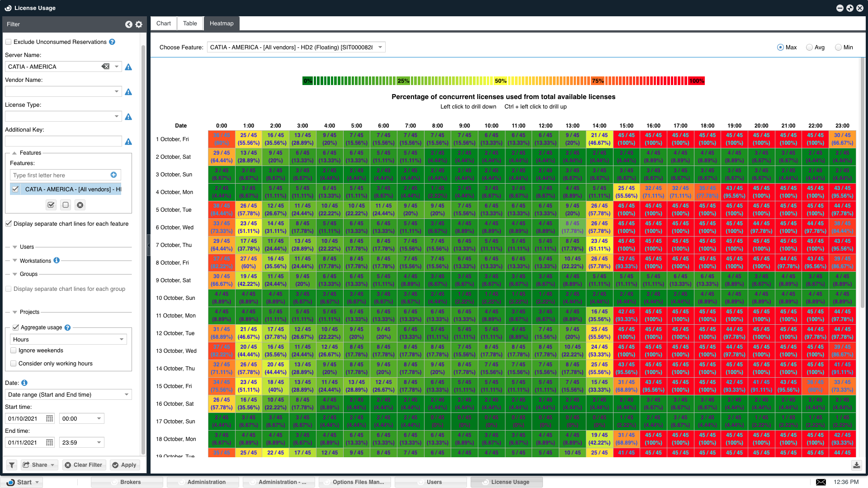Viewport: 868px width, 488px height.
Task: Enable Exclude Unconsumed Reservations checkbox
Action: pyautogui.click(x=9, y=42)
